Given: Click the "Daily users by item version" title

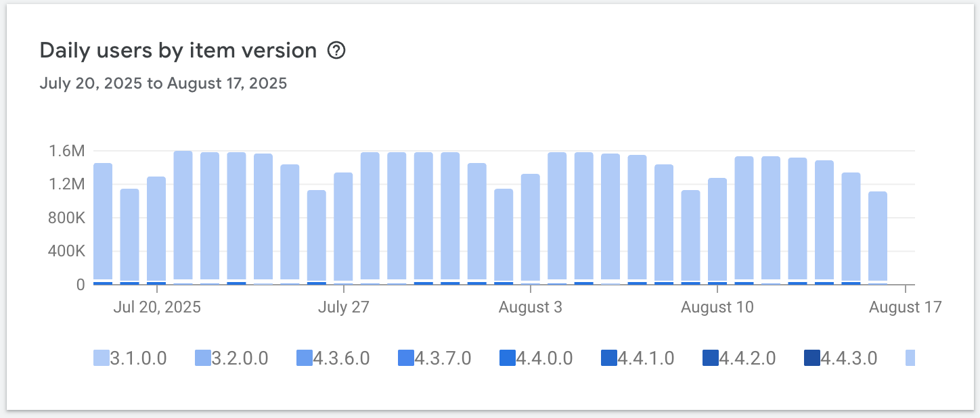Looking at the screenshot, I should point(178,51).
